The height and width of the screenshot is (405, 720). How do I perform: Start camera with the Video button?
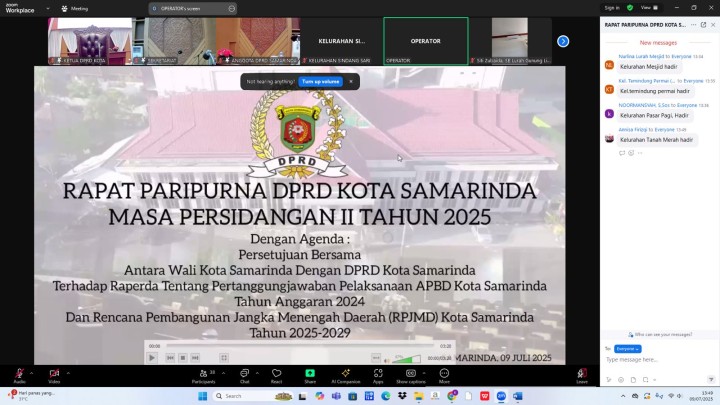pyautogui.click(x=54, y=376)
